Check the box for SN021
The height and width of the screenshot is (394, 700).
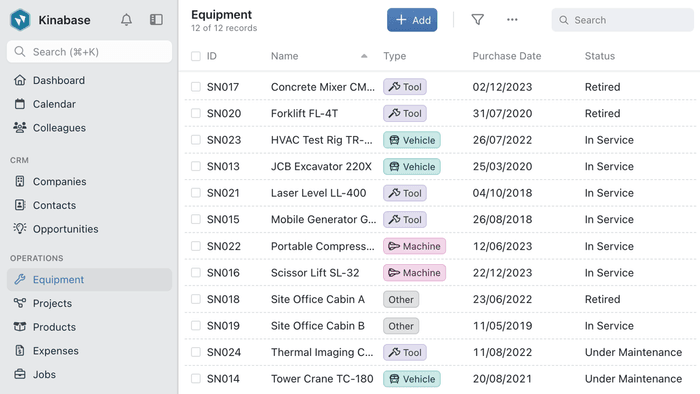pyautogui.click(x=196, y=193)
